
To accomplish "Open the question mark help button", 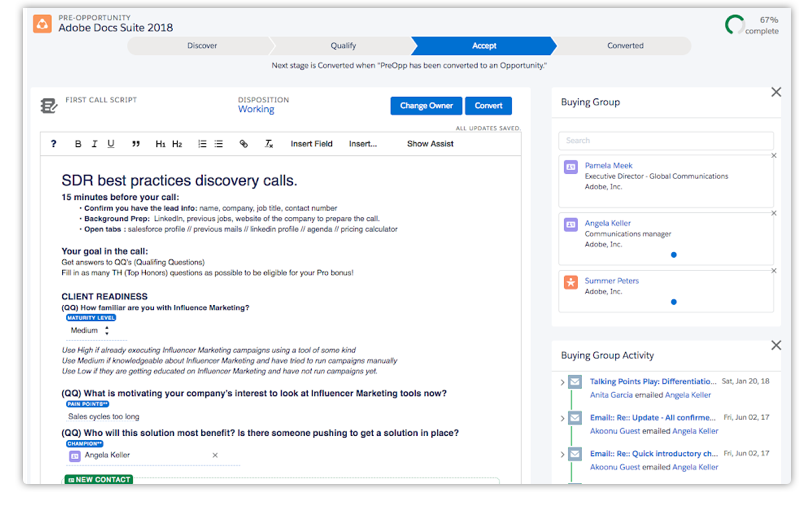I will pyautogui.click(x=54, y=144).
